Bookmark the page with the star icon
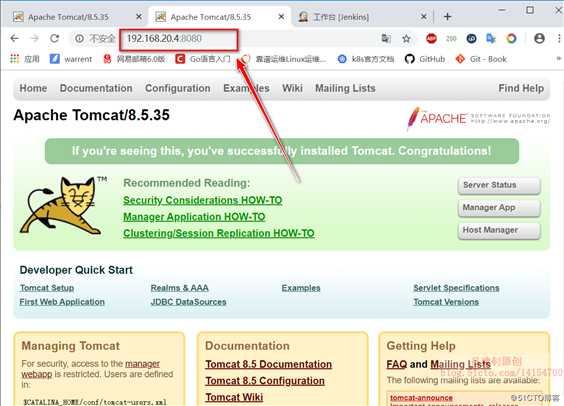This screenshot has height=406, width=564. click(x=406, y=38)
